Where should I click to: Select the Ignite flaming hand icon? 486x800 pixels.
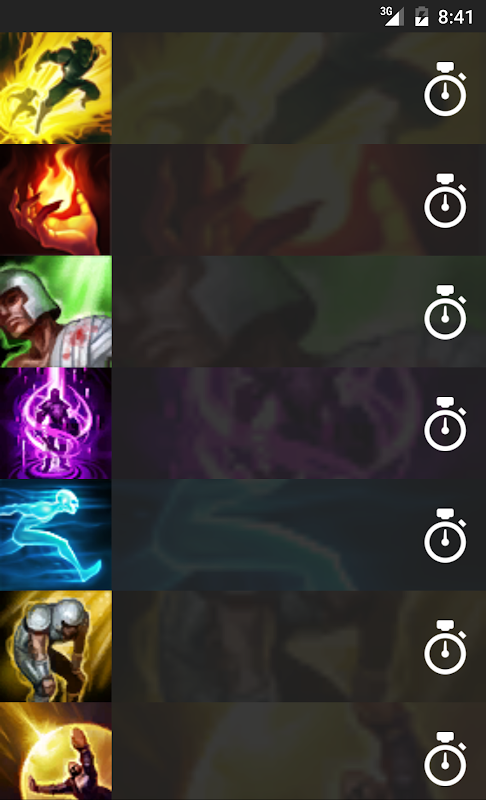click(x=56, y=199)
